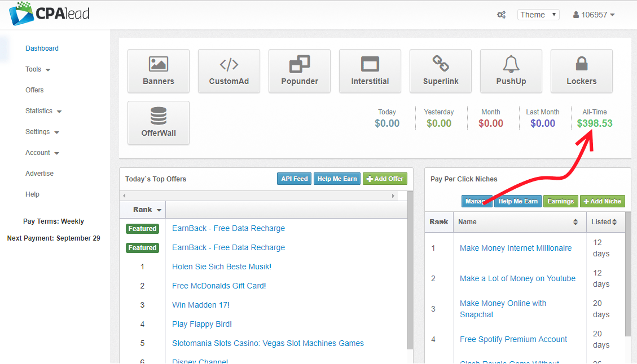637x364 pixels.
Task: Open the Popunder tool
Action: click(300, 71)
